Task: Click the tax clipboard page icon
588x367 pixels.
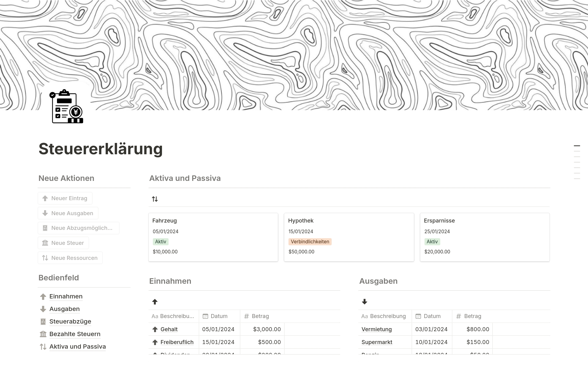Action: tap(66, 107)
